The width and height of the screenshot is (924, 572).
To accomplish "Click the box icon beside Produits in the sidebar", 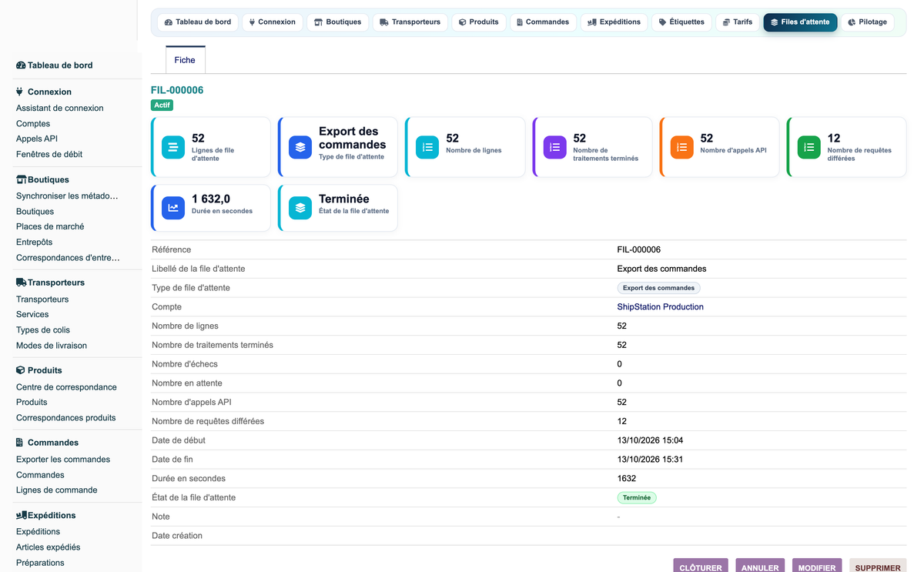I will coord(21,370).
